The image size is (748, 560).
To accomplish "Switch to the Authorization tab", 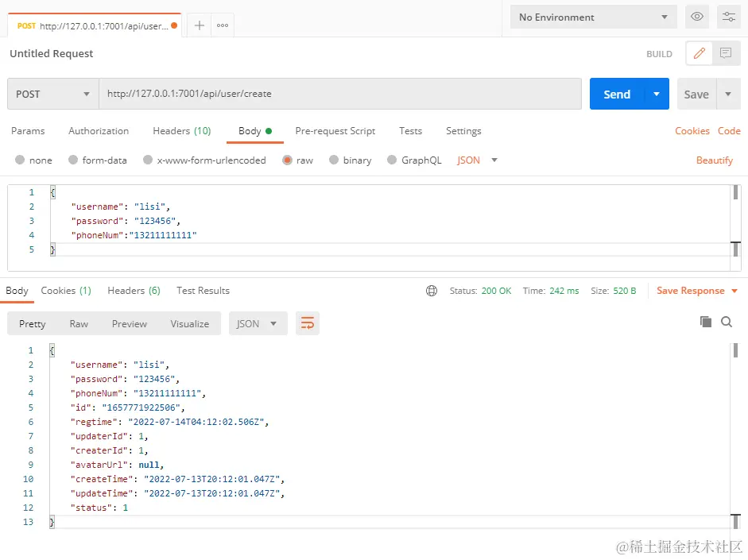I will click(x=99, y=131).
